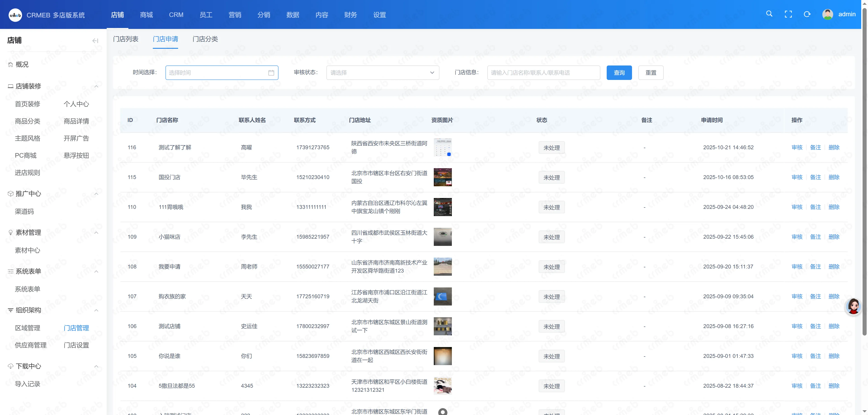This screenshot has height=415, width=868.
Task: Collapse the 店铺装修 menu group
Action: (96, 86)
